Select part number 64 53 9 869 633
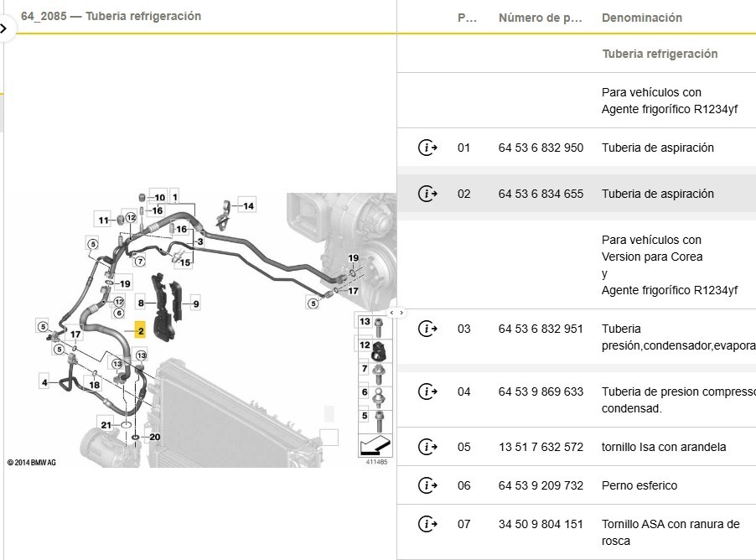The height and width of the screenshot is (560, 756). (541, 391)
